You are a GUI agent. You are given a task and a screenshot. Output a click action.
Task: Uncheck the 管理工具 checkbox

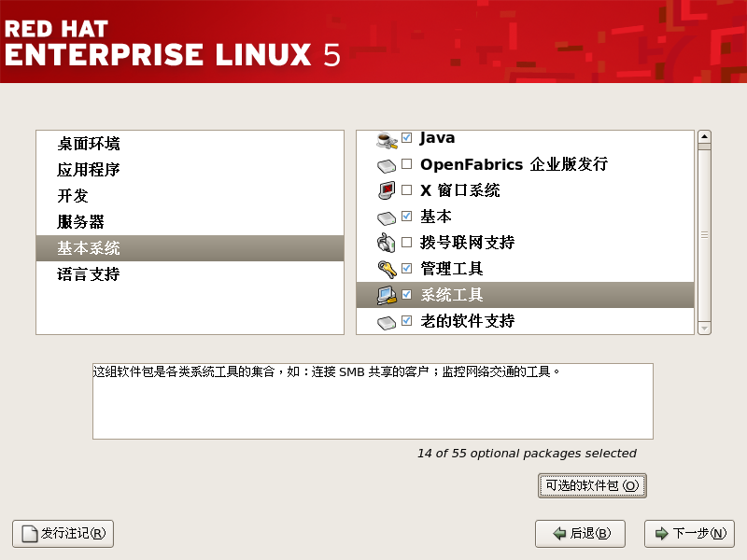tap(406, 268)
